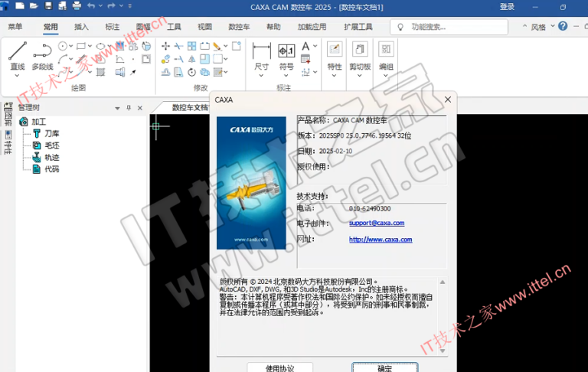Click the 确定 button in dialog
Image resolution: width=588 pixels, height=372 pixels.
point(384,367)
